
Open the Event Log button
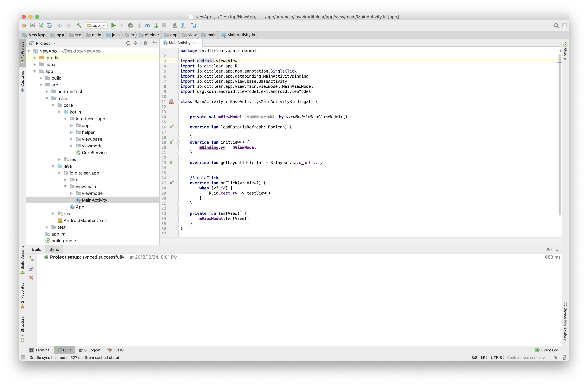click(547, 350)
